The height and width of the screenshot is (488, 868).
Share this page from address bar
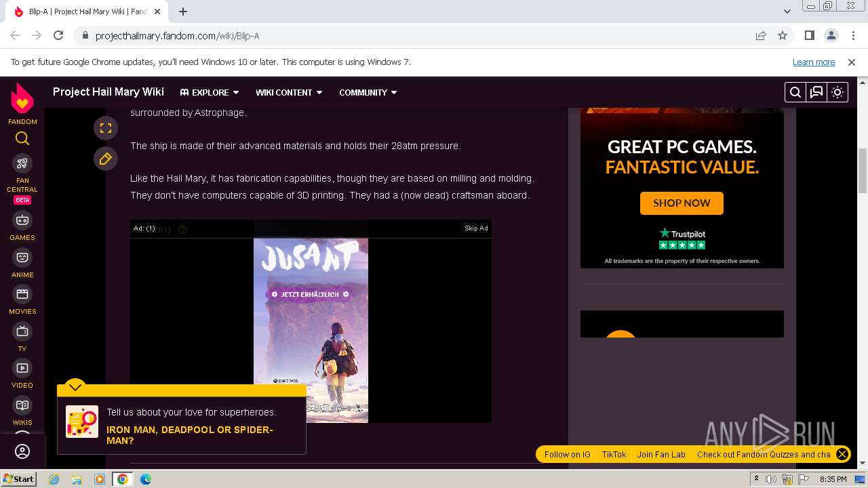point(761,35)
